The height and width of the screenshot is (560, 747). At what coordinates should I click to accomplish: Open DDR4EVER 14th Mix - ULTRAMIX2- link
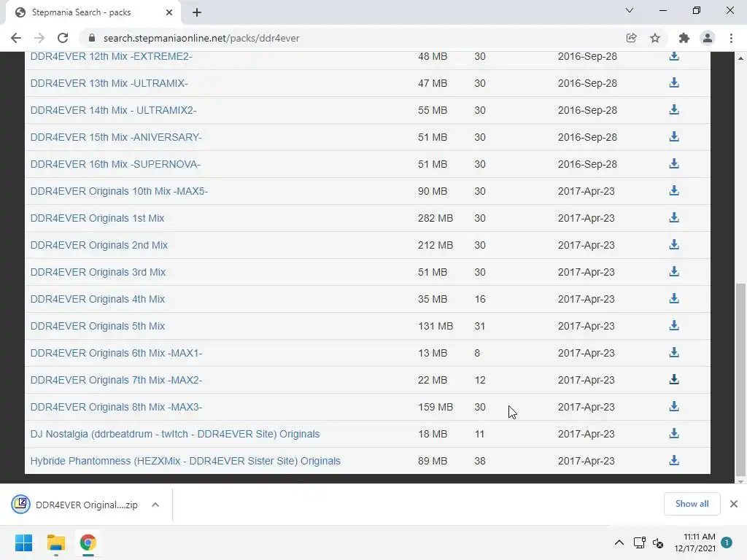tap(113, 110)
